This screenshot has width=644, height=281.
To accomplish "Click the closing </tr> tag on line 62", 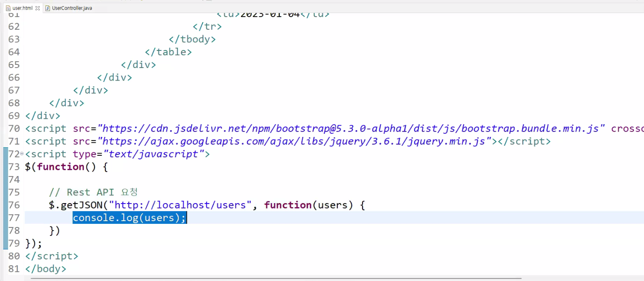I will tap(207, 27).
